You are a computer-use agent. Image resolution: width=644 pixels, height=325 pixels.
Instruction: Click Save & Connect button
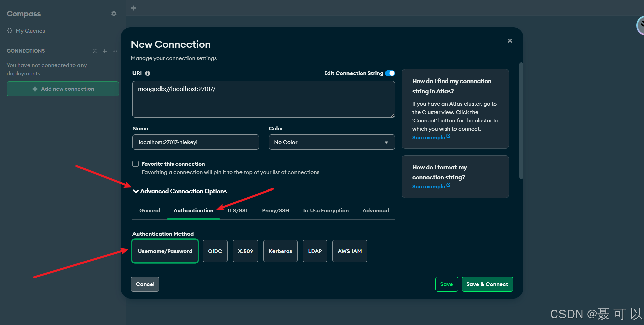(487, 284)
